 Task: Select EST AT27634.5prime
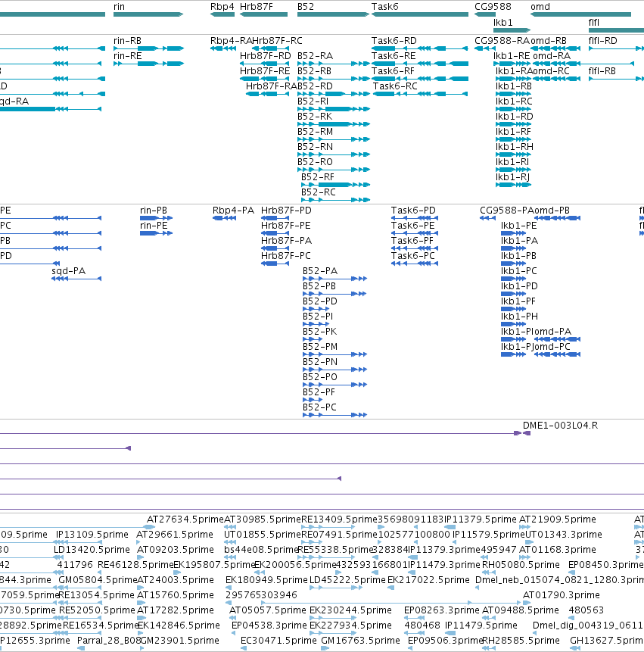pyautogui.click(x=185, y=519)
